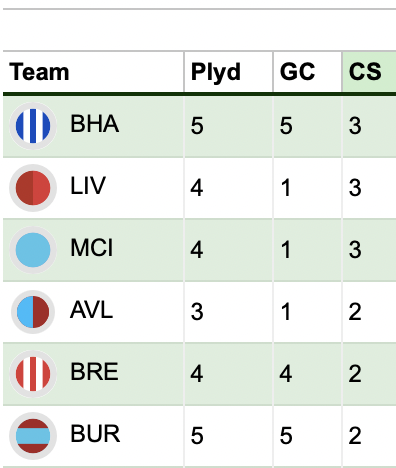Viewport: 396px width, 468px height.
Task: Select the BRE red striped badge
Action: [33, 374]
